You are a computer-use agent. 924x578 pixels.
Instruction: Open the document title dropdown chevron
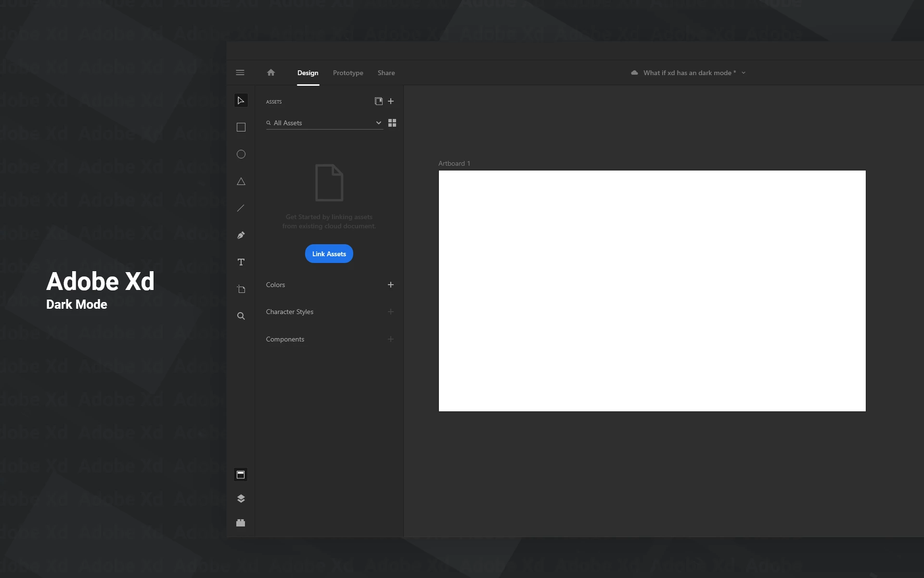coord(744,73)
